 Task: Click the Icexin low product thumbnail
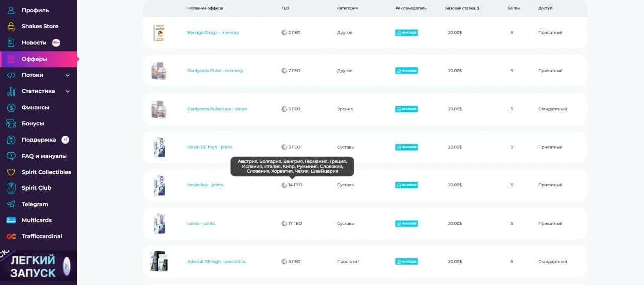159,185
